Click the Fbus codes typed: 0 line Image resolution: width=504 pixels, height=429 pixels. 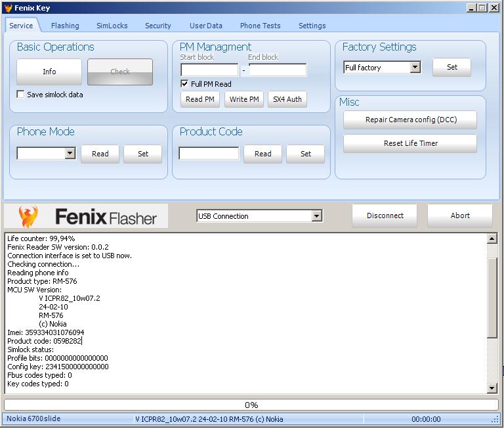[x=39, y=375]
